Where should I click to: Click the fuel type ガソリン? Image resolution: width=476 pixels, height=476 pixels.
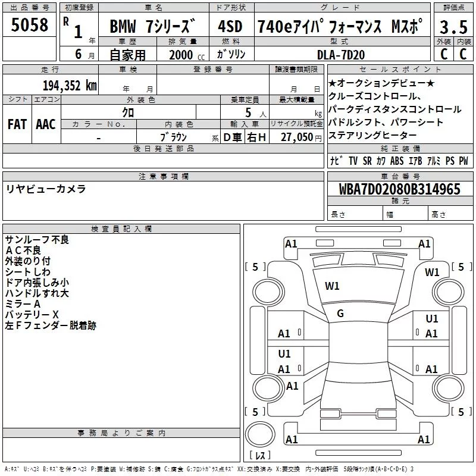(x=231, y=54)
